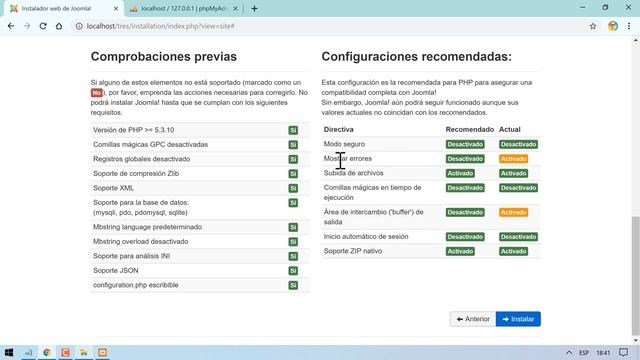Screen dimensions: 640x360
Task: Click the Recomendado column header
Action: tap(469, 129)
